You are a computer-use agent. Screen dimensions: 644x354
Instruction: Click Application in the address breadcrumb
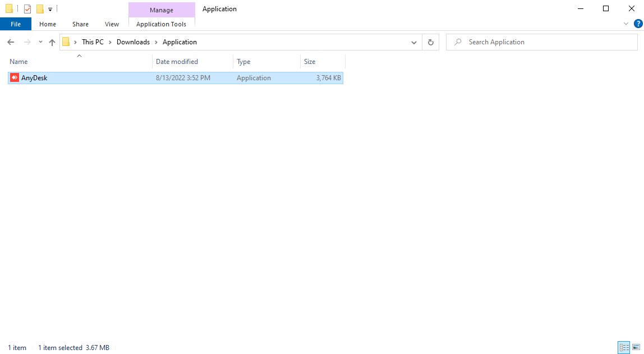tap(180, 42)
